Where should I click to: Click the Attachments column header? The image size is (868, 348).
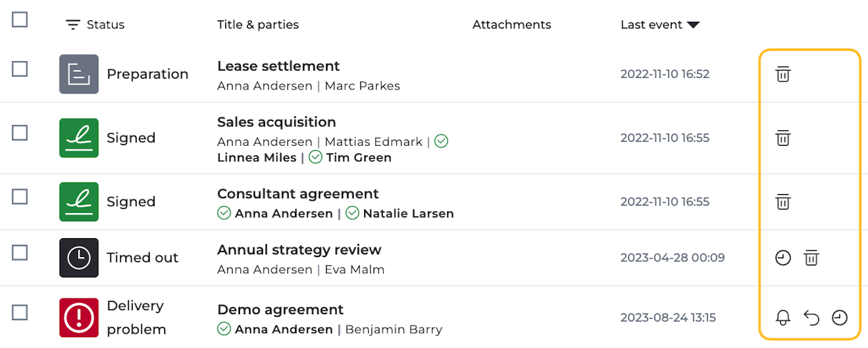(x=511, y=24)
